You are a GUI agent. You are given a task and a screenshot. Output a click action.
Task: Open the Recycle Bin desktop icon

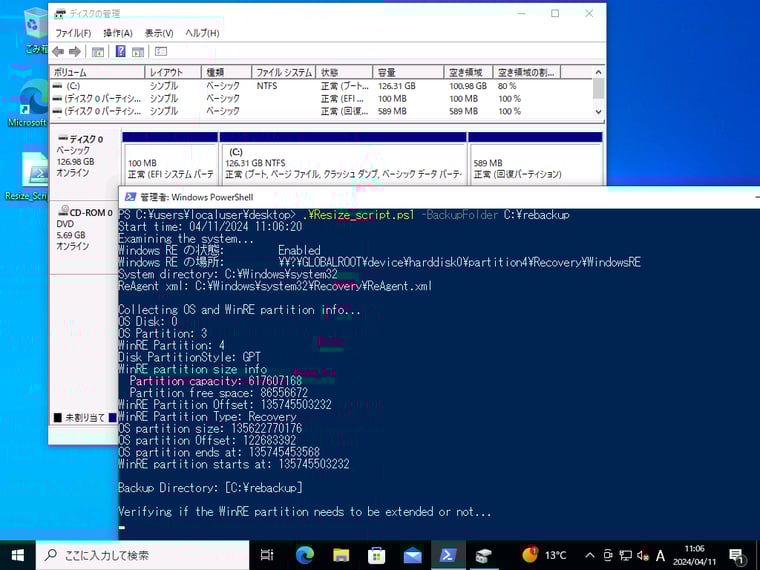(36, 30)
